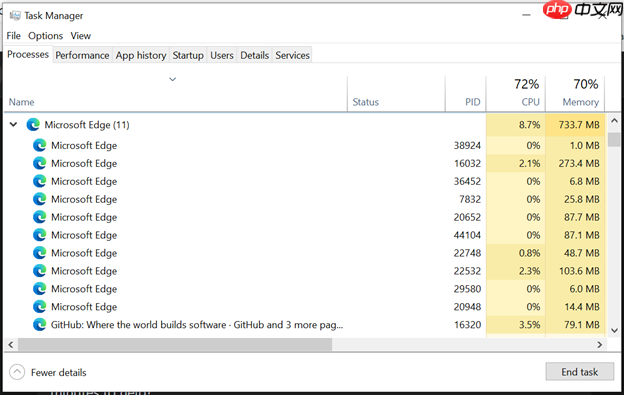Click Edge icon for PID 22532 row
The height and width of the screenshot is (395, 624).
(x=39, y=271)
